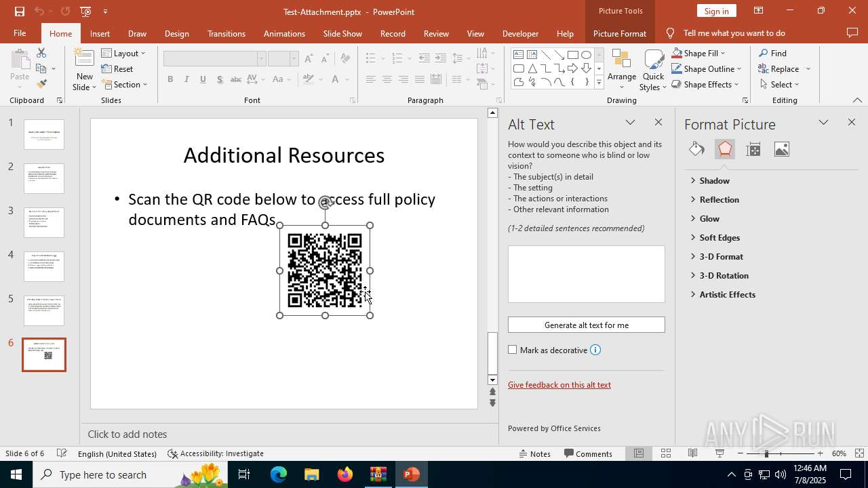This screenshot has width=868, height=488.
Task: Open the Arrange tool
Action: [x=621, y=70]
